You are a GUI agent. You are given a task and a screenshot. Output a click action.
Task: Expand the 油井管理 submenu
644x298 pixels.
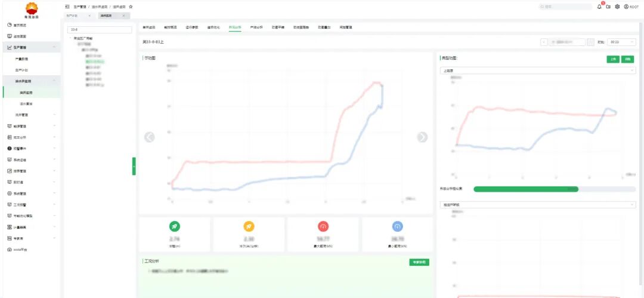click(55, 115)
